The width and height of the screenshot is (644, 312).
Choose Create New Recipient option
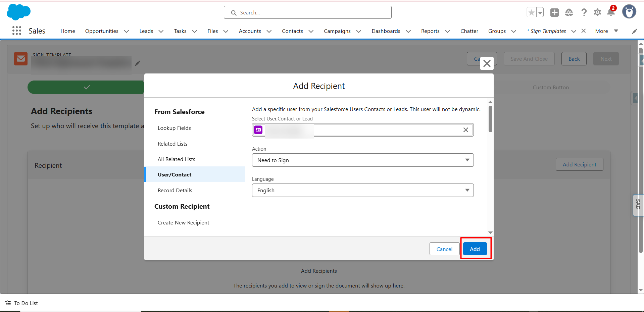click(183, 223)
